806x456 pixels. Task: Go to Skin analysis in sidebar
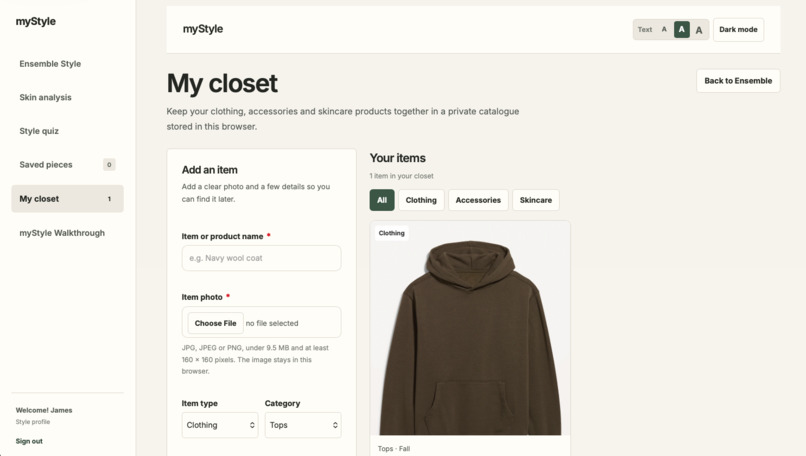(67, 97)
